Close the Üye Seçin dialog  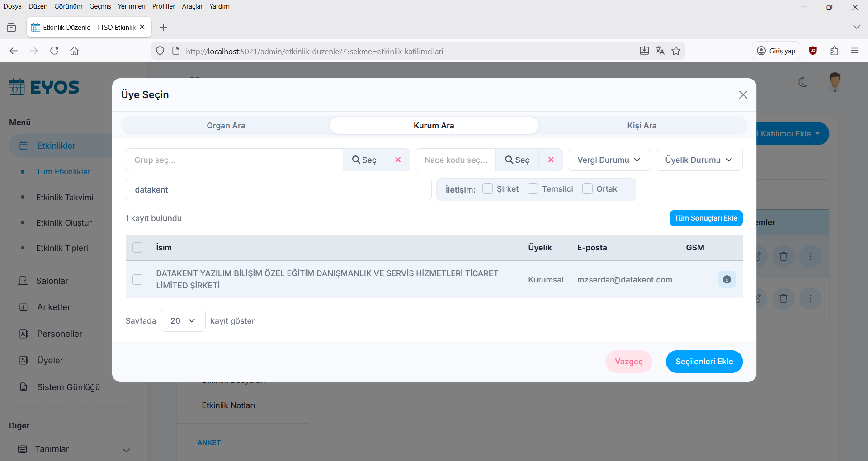[743, 95]
